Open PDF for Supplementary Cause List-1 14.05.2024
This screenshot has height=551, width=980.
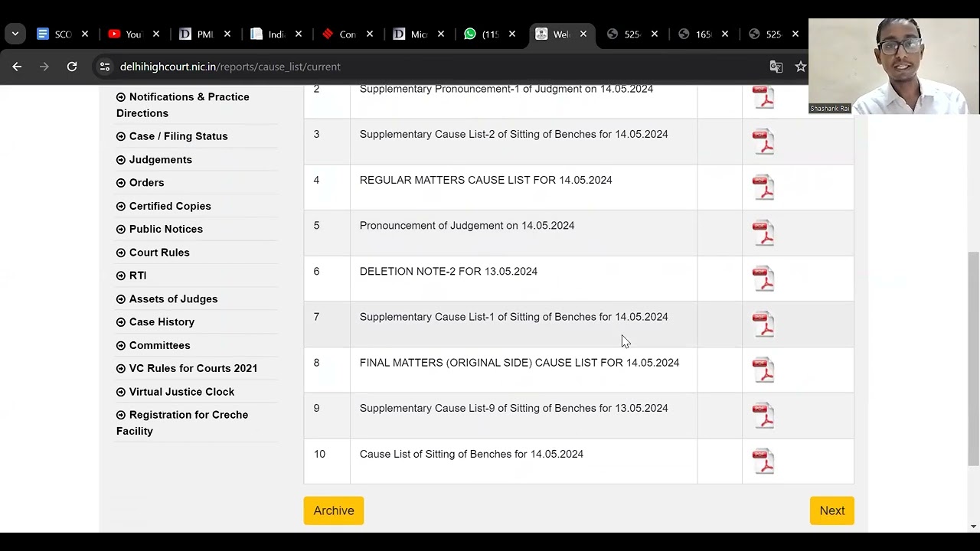pos(763,324)
